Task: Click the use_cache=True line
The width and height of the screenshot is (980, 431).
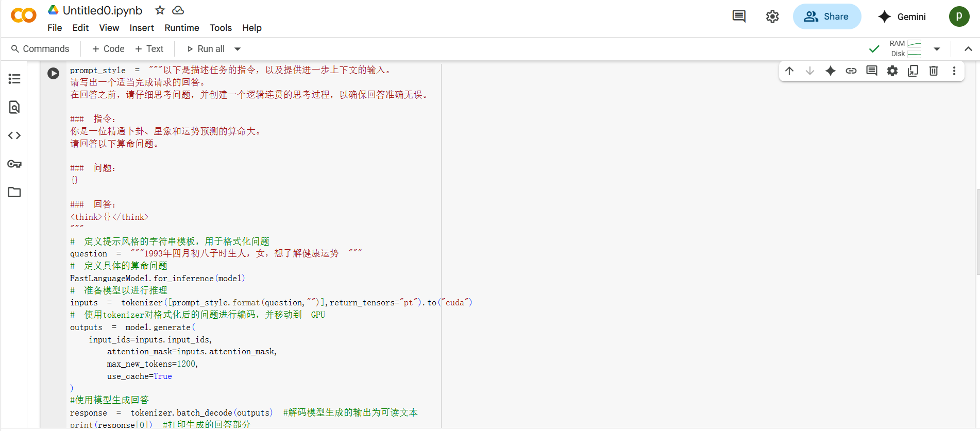Action: pos(140,376)
